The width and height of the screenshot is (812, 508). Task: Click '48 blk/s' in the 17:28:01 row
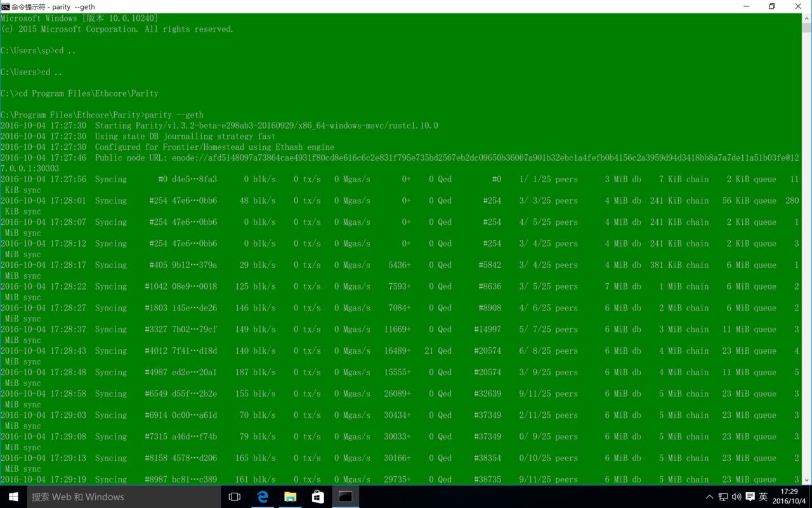258,201
